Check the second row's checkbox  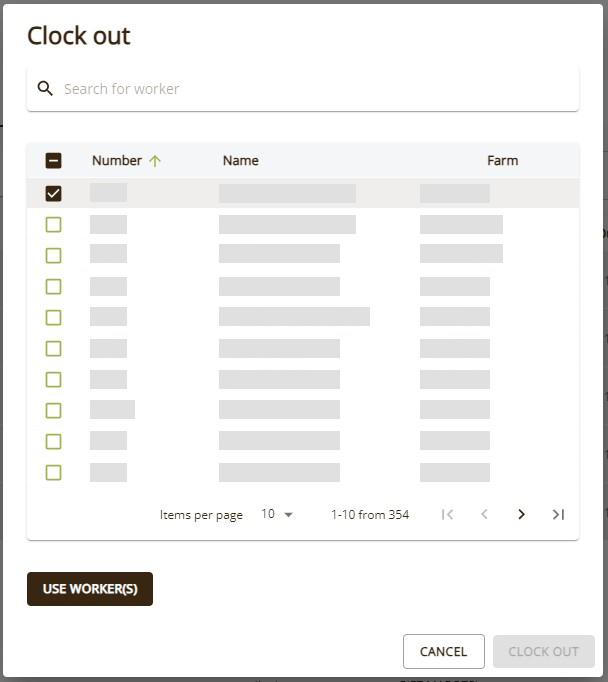click(53, 225)
